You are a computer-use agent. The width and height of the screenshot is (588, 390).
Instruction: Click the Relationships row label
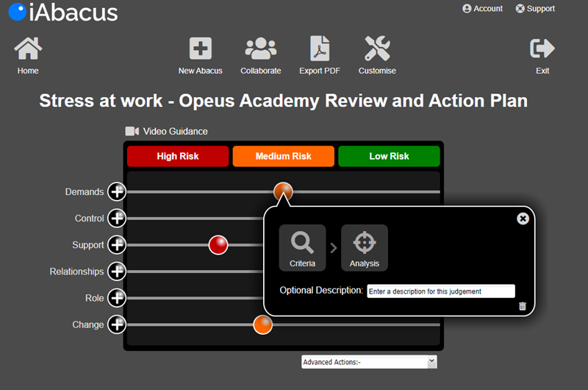(77, 272)
